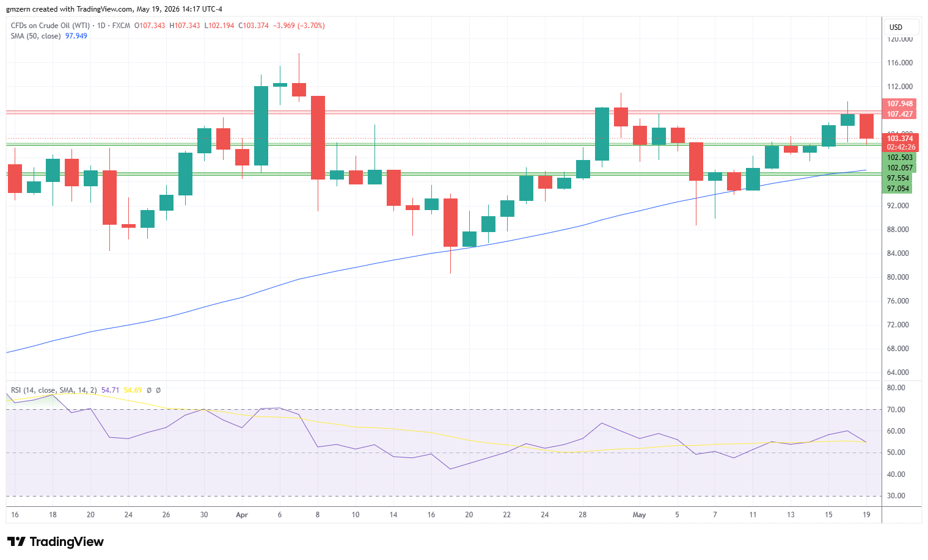Click the 97.554 green price label

pyautogui.click(x=897, y=178)
